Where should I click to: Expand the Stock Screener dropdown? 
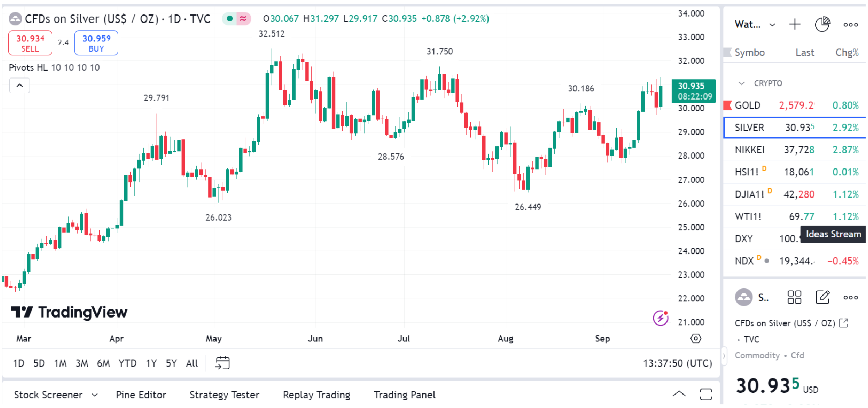pos(95,395)
